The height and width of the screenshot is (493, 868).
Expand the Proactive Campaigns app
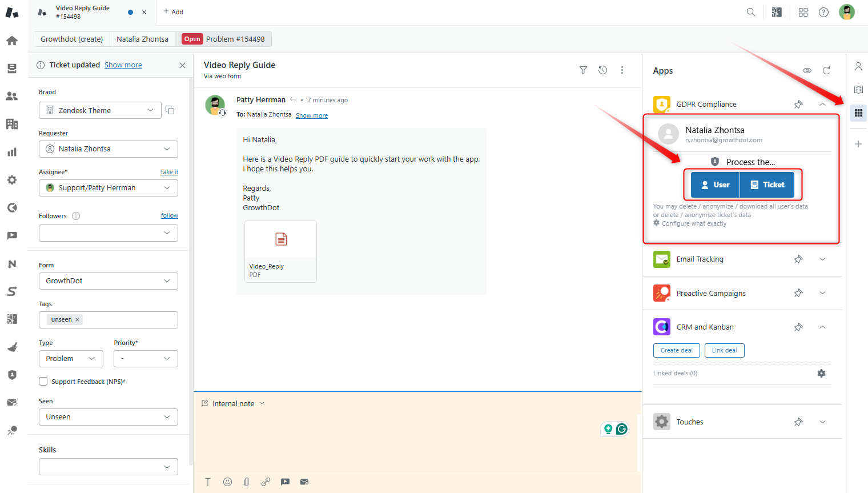pyautogui.click(x=822, y=293)
